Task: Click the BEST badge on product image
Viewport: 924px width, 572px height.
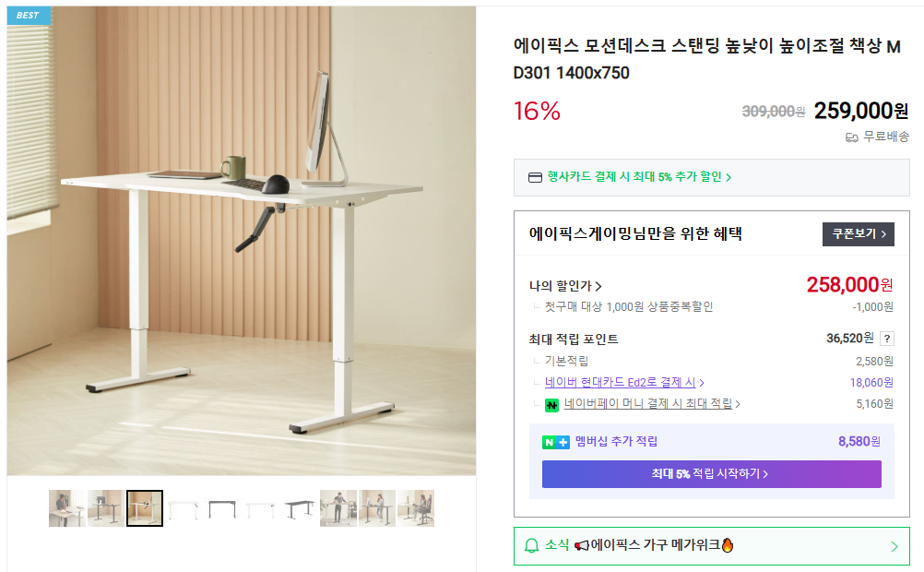Action: pos(29,16)
